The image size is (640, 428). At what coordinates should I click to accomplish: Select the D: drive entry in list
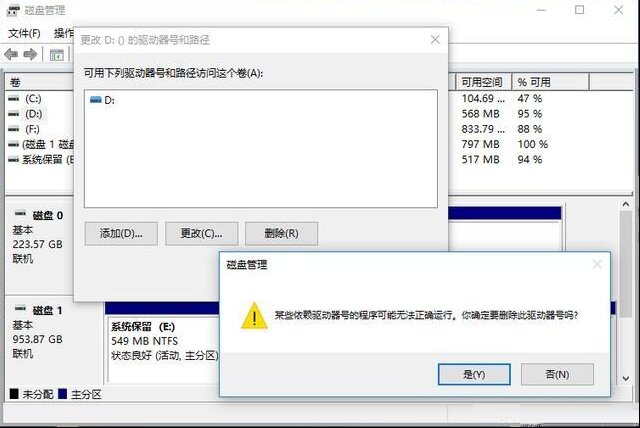tap(102, 100)
